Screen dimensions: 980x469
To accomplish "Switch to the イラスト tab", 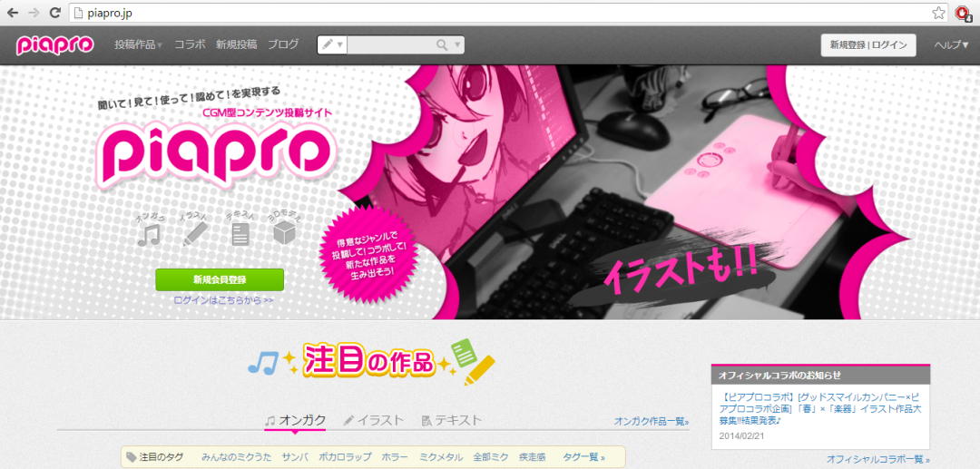I will pyautogui.click(x=374, y=421).
